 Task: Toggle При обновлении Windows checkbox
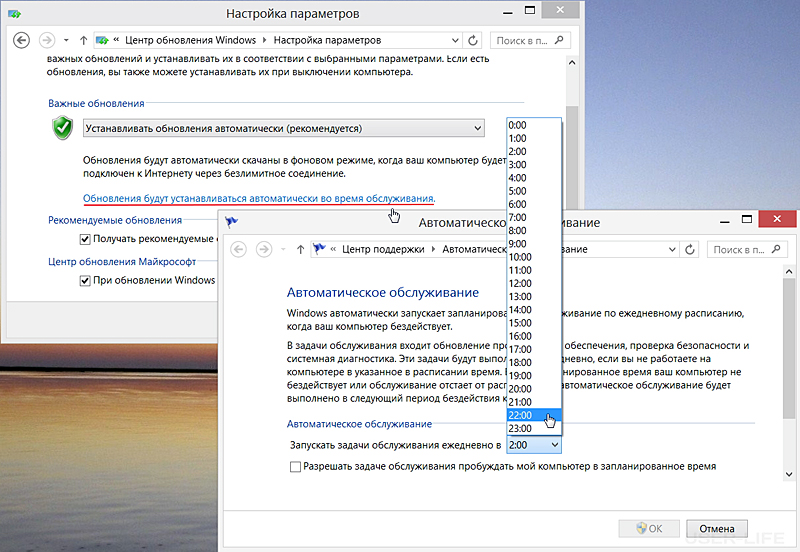pyautogui.click(x=85, y=281)
